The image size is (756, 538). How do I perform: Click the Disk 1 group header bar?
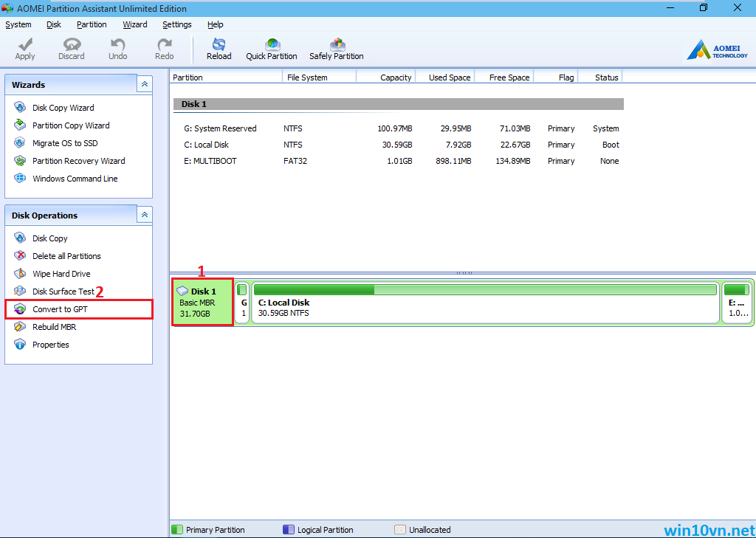click(x=399, y=104)
